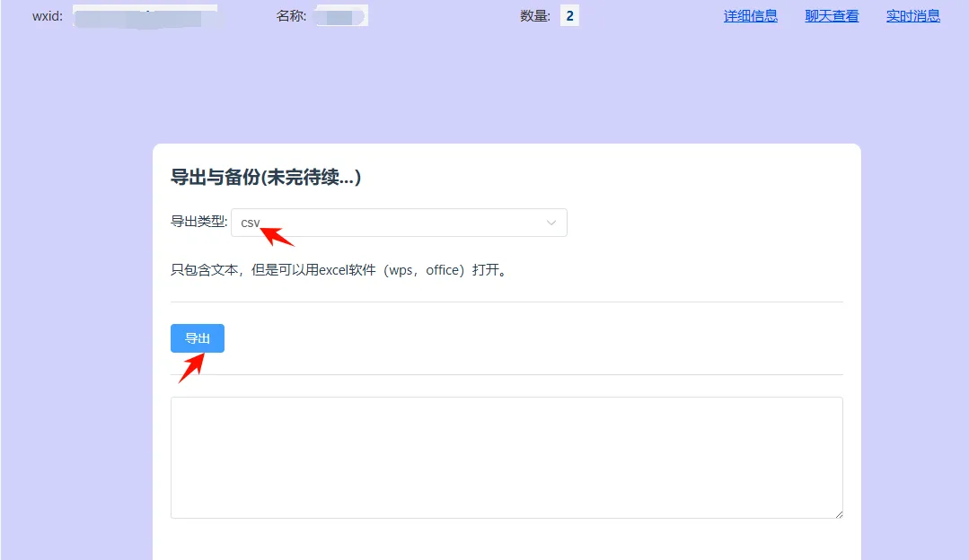Open the 实时消息 link
The height and width of the screenshot is (560, 969).
click(912, 15)
